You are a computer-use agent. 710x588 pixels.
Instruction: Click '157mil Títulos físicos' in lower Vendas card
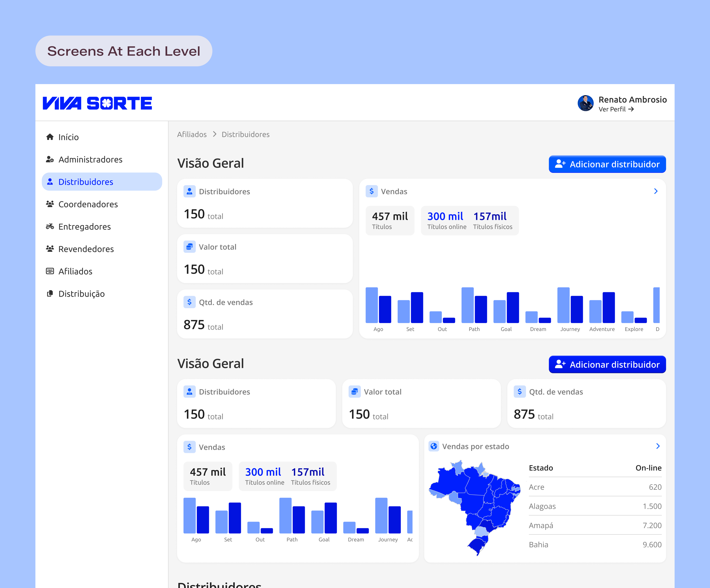pyautogui.click(x=310, y=476)
